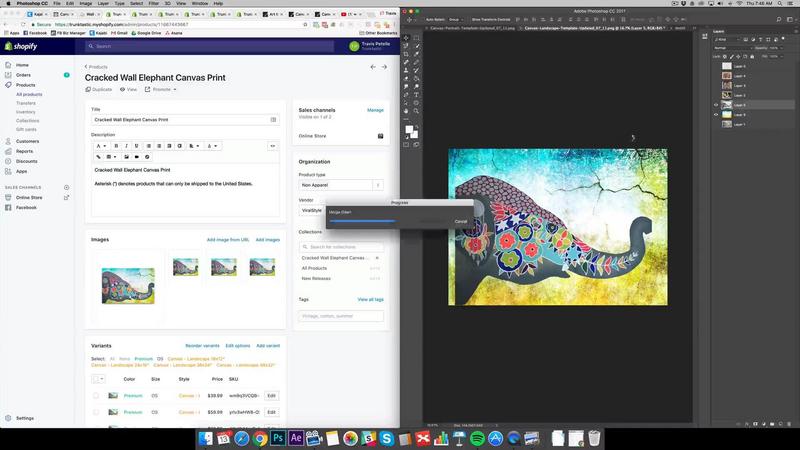Open text color dropdown in editor
Screen dimensions: 800x450
[x=212, y=146]
